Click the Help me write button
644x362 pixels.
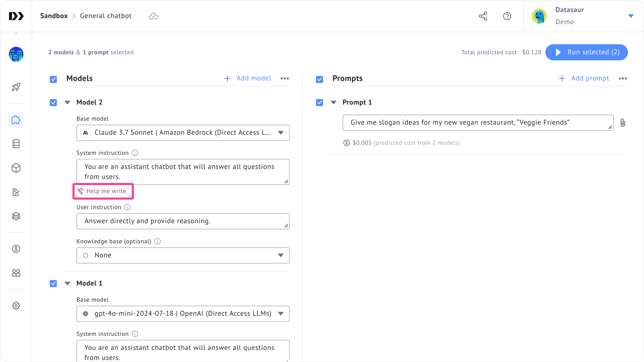(x=103, y=191)
